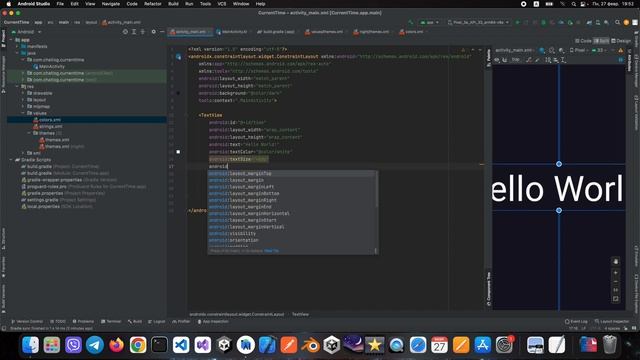Click the Search Everywhere magnifier icon
This screenshot has width=640, height=360.
click(x=617, y=22)
